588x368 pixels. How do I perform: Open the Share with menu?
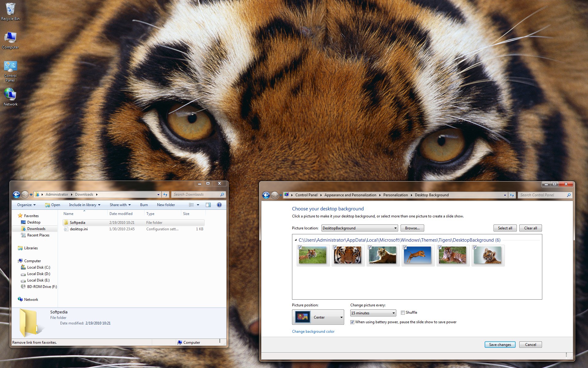coord(120,205)
